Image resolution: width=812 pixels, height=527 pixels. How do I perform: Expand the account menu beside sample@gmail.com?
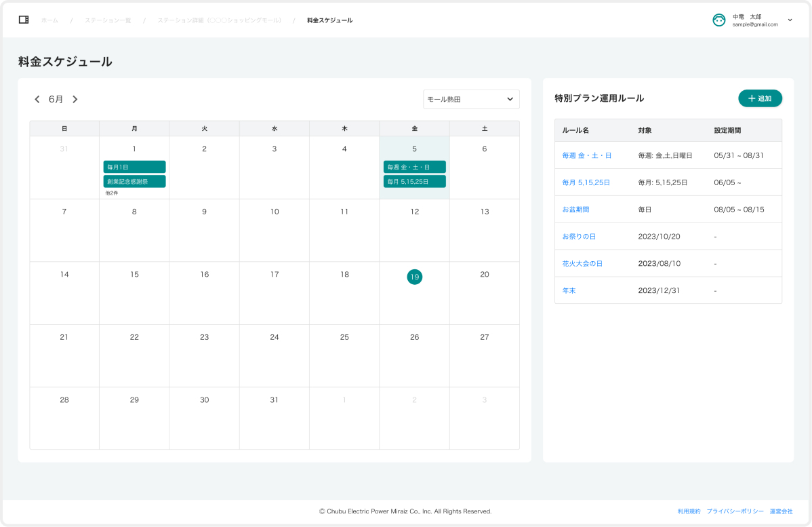[790, 20]
